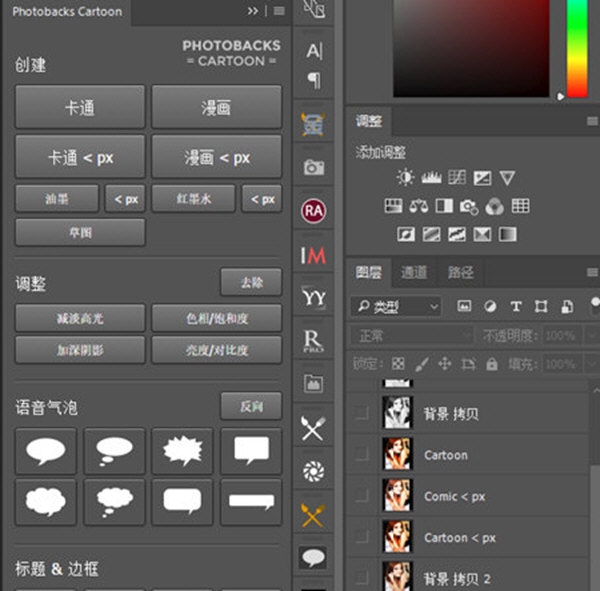Switch to the 路径 paths tab
Image resolution: width=600 pixels, height=591 pixels.
point(461,272)
